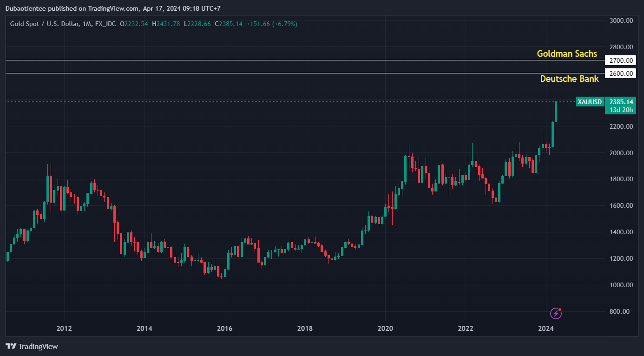Click the 2024 time axis label
644x356 pixels.
pos(545,329)
